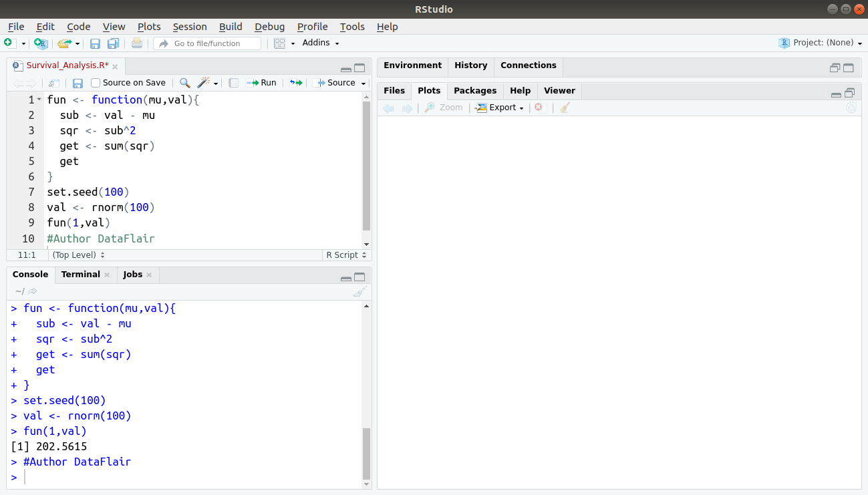868x495 pixels.
Task: Close the Survival_Analysis.R tab
Action: click(115, 66)
